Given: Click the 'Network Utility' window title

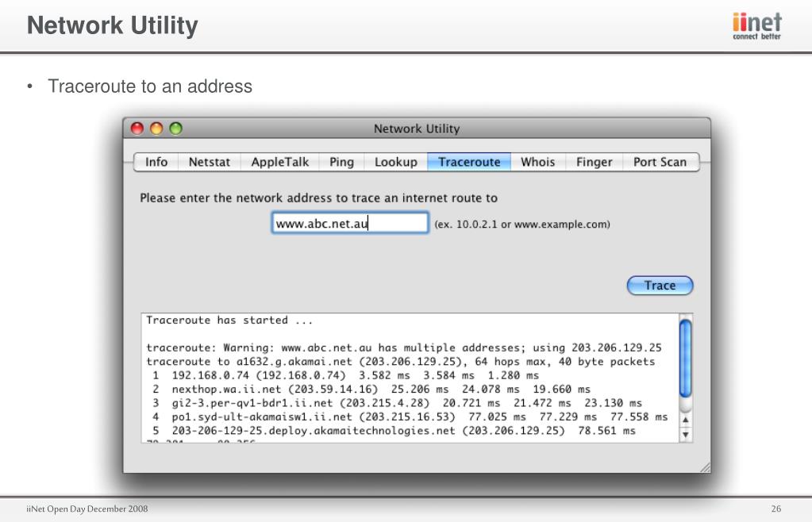Looking at the screenshot, I should [417, 129].
